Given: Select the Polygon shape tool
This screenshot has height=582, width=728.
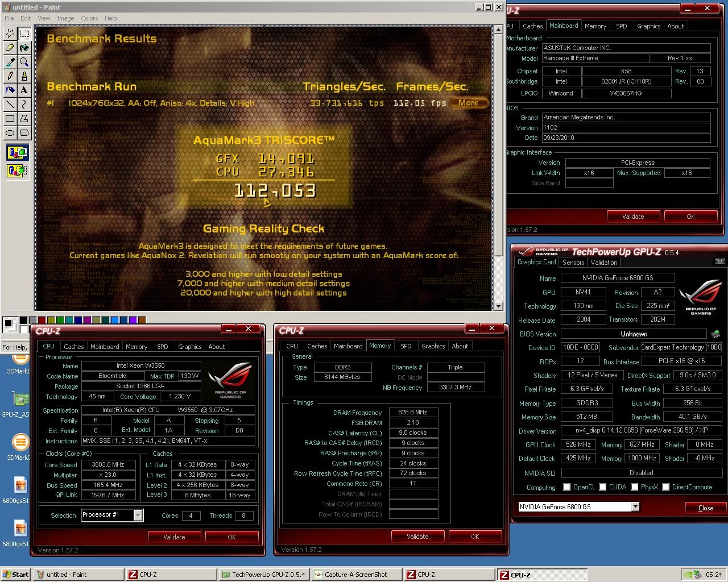Looking at the screenshot, I should pos(24,119).
